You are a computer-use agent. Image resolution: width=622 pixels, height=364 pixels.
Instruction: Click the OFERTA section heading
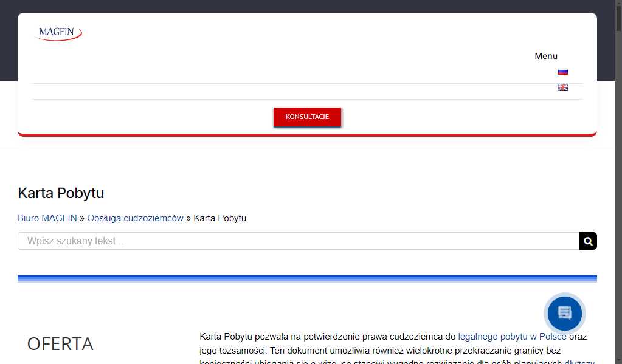pyautogui.click(x=60, y=343)
